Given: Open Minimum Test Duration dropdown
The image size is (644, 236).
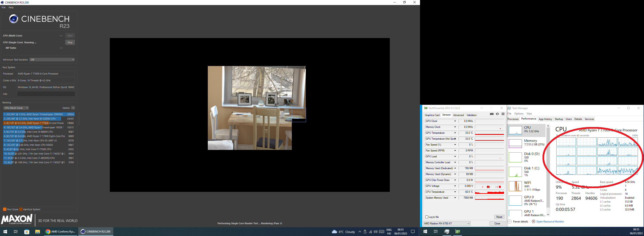Looking at the screenshot, I should [x=52, y=60].
